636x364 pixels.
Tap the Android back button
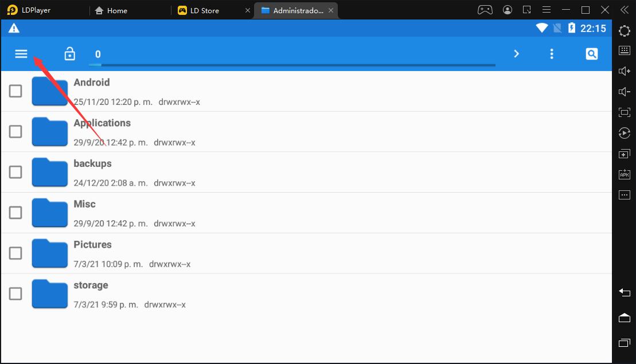point(625,292)
